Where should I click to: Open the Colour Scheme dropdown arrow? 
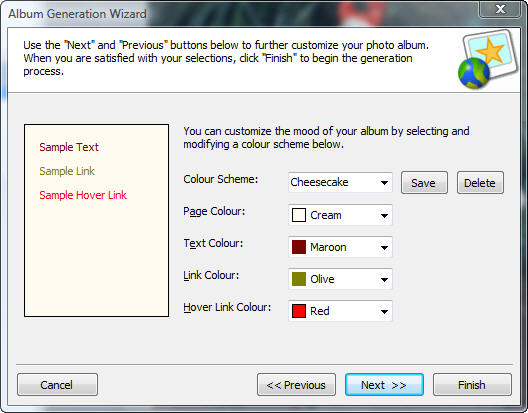click(x=384, y=183)
